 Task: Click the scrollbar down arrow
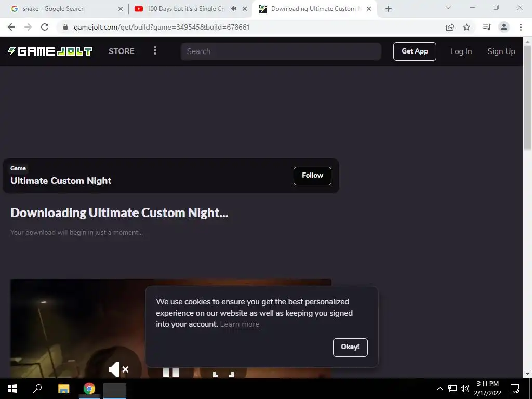coord(527,374)
